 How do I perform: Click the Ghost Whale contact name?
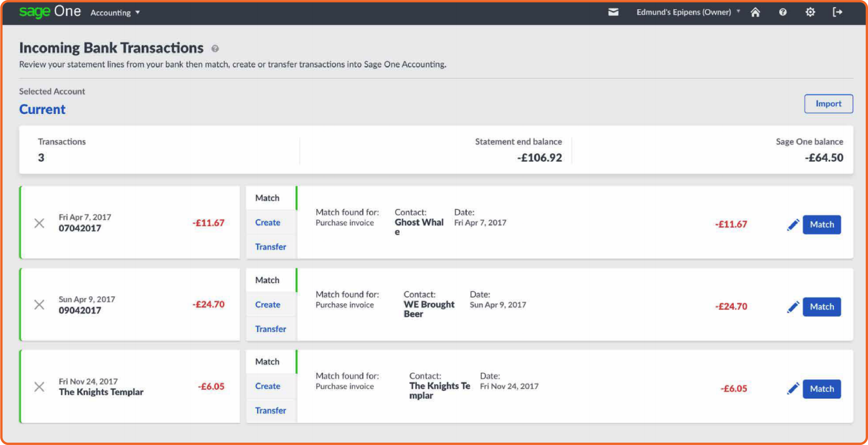coord(419,227)
